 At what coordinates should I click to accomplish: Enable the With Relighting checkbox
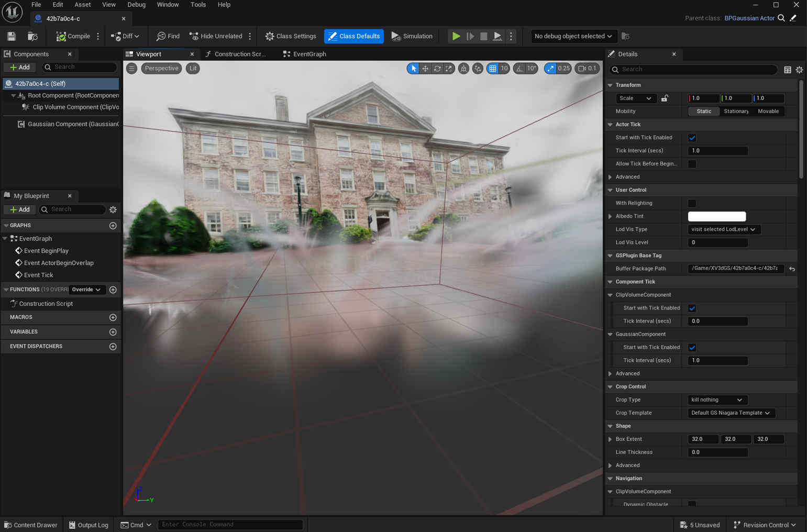(692, 203)
